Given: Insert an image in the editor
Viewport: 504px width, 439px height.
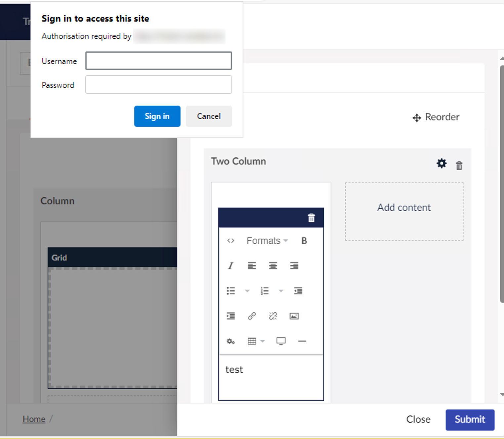Looking at the screenshot, I should click(294, 316).
